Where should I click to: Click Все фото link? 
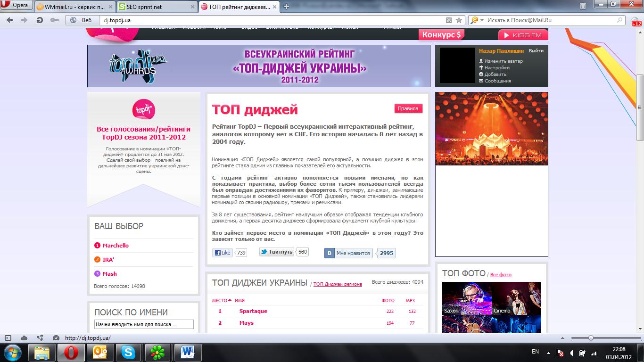click(x=501, y=275)
